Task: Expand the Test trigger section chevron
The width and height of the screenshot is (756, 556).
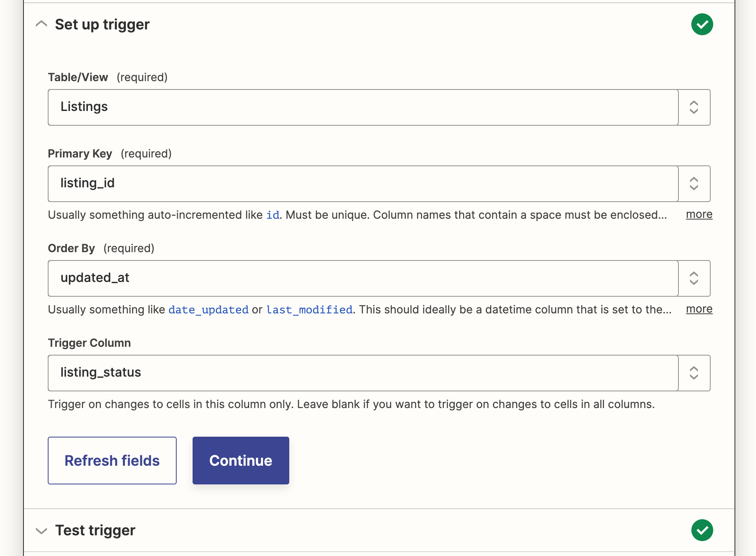Action: 41,531
